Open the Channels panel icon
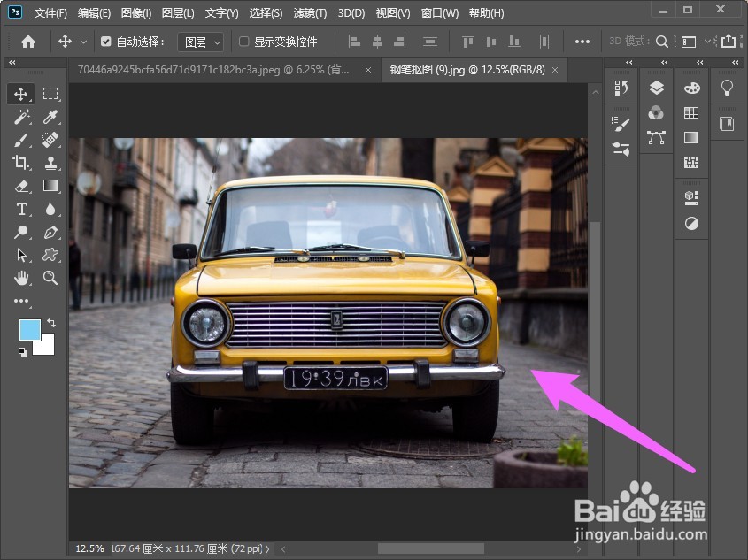 (656, 113)
